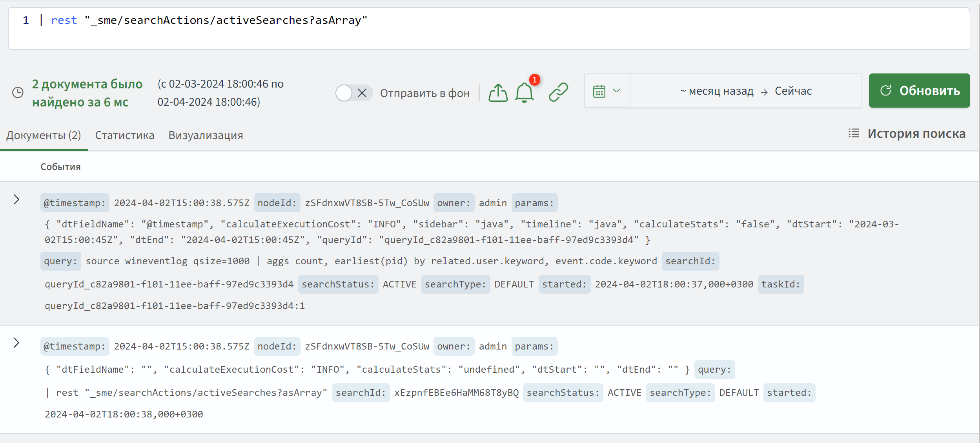Click 'params:' label in second document
This screenshot has width=980, height=443.
pos(534,346)
